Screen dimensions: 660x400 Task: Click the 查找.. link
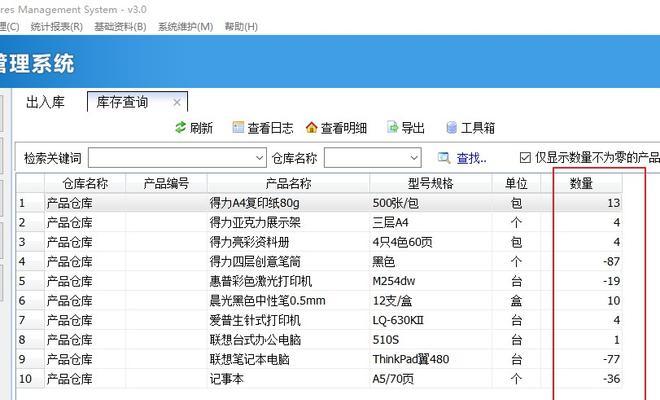point(471,158)
